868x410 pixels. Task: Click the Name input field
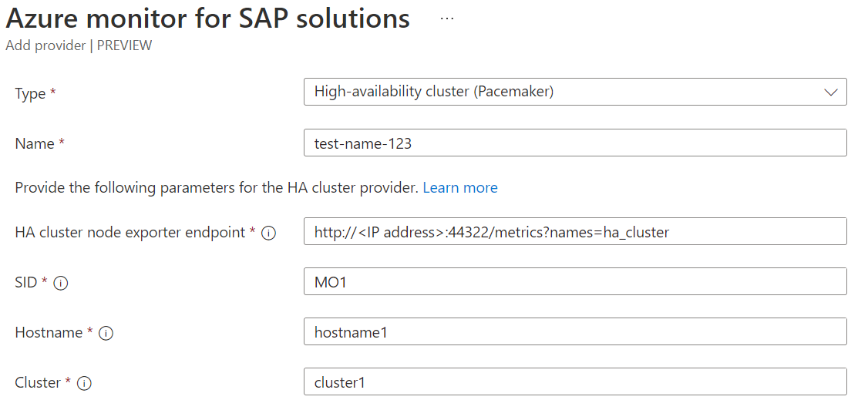pos(575,143)
